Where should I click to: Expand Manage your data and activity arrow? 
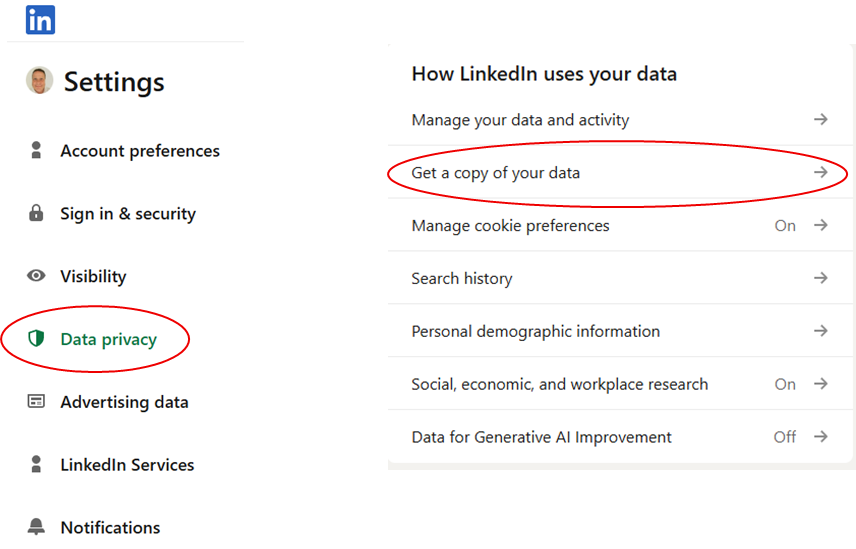point(821,120)
